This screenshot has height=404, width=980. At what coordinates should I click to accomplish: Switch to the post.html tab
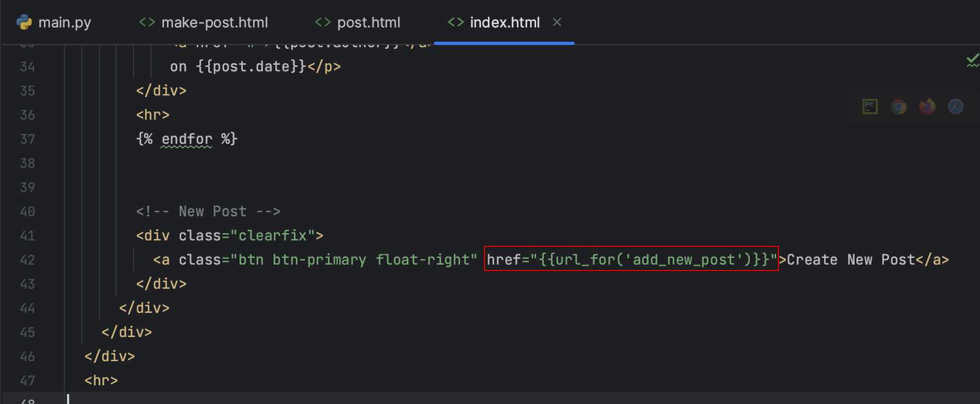pos(358,23)
